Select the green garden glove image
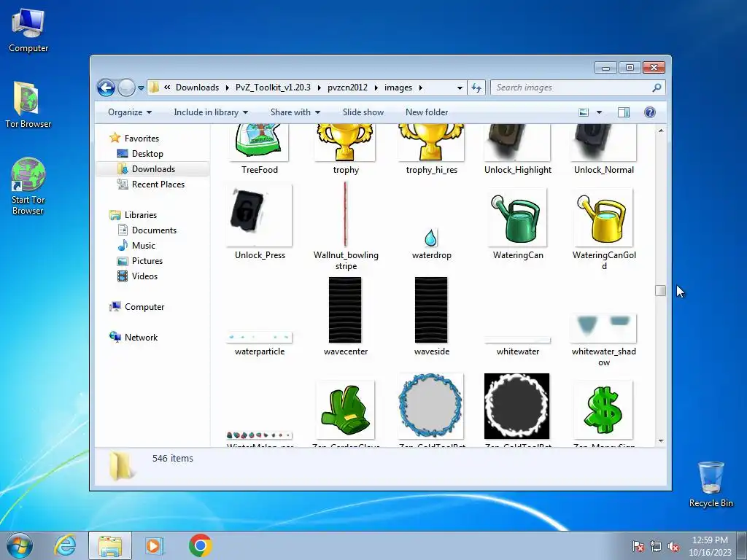The height and width of the screenshot is (560, 747). (345, 410)
